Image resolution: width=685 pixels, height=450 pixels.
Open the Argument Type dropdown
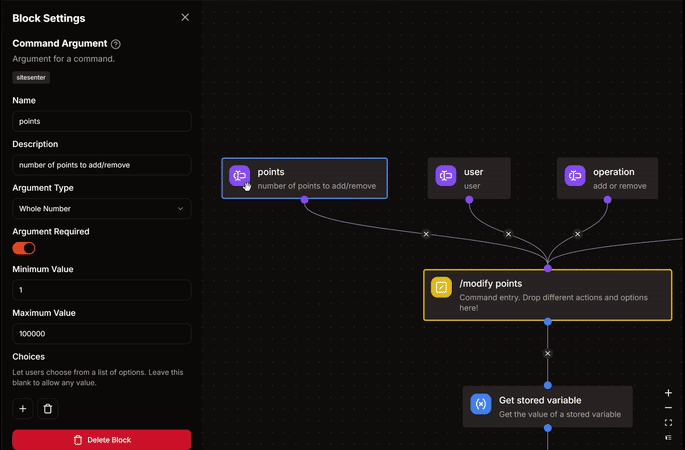(101, 208)
